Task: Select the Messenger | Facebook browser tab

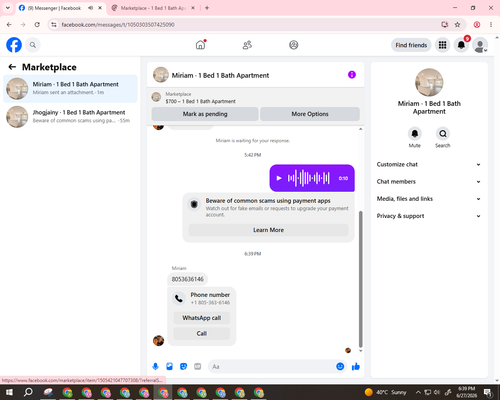Action: [x=54, y=8]
